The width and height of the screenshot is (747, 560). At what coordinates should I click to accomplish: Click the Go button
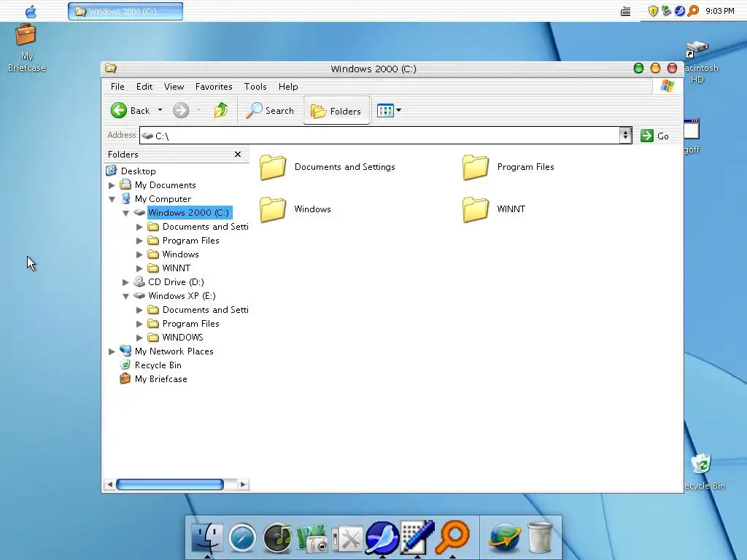pyautogui.click(x=655, y=136)
